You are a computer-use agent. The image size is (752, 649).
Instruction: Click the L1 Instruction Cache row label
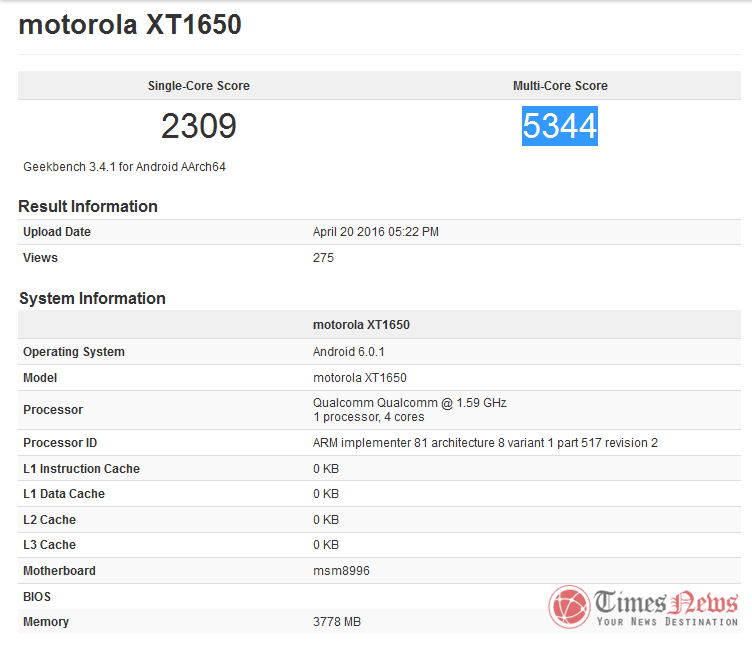pyautogui.click(x=81, y=469)
